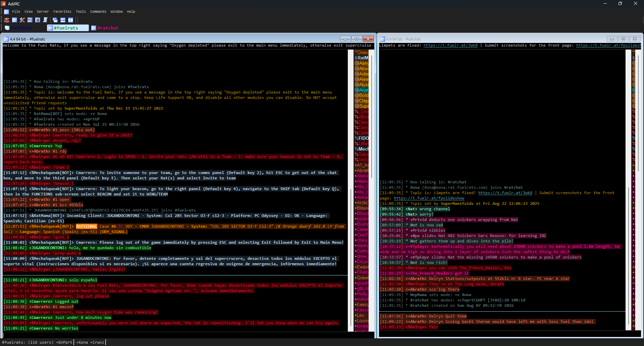Viewport: 644px width, 346px height.
Task: Open the channel list hash icon
Action: click(38, 20)
